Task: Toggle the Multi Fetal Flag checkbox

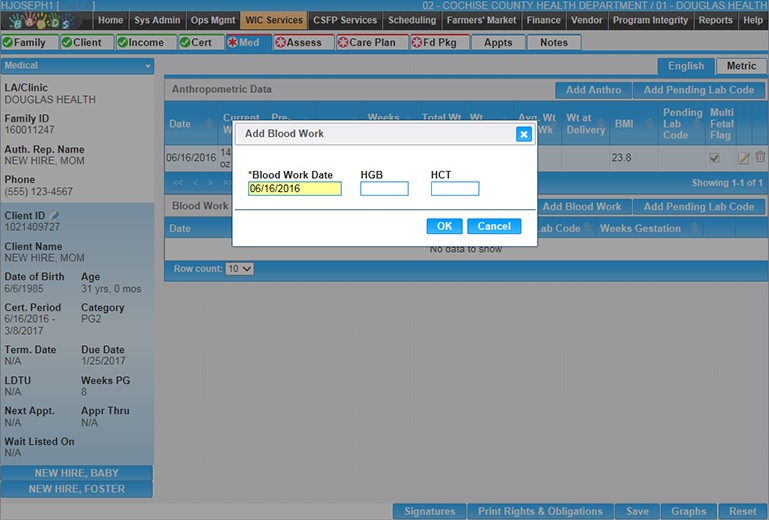Action: [714, 158]
